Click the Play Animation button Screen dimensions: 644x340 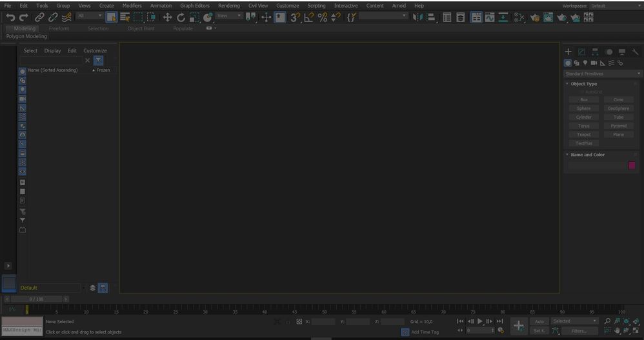pos(479,321)
